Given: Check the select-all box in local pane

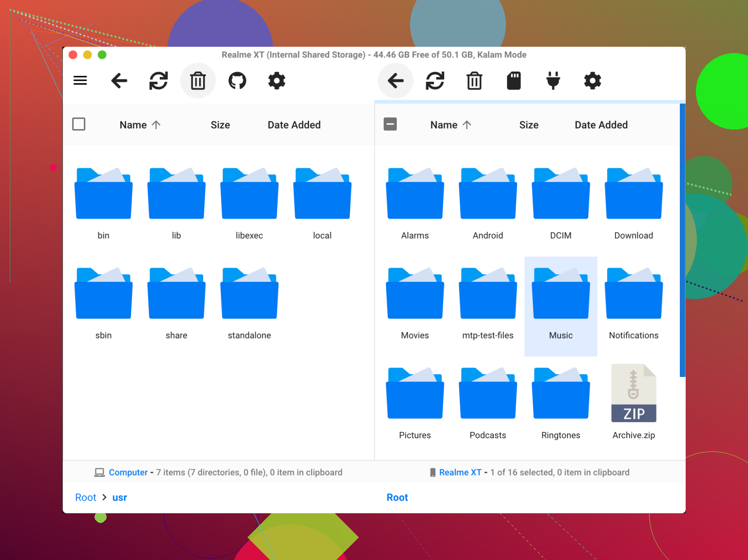Looking at the screenshot, I should pyautogui.click(x=79, y=124).
